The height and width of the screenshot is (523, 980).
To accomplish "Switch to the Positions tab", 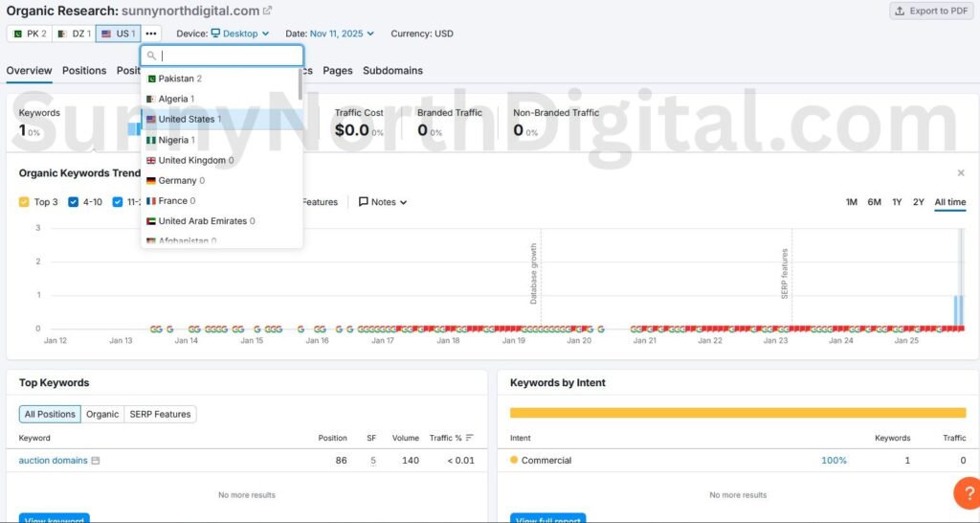I will point(84,71).
